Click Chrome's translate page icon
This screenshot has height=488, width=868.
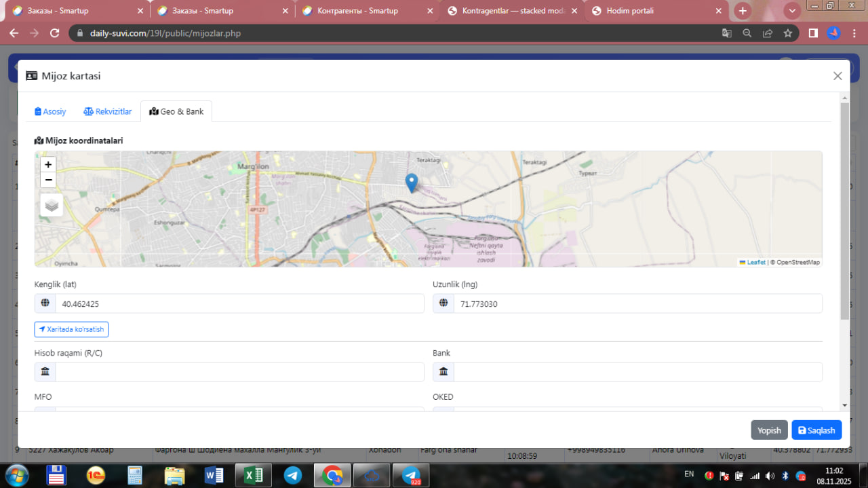(726, 33)
